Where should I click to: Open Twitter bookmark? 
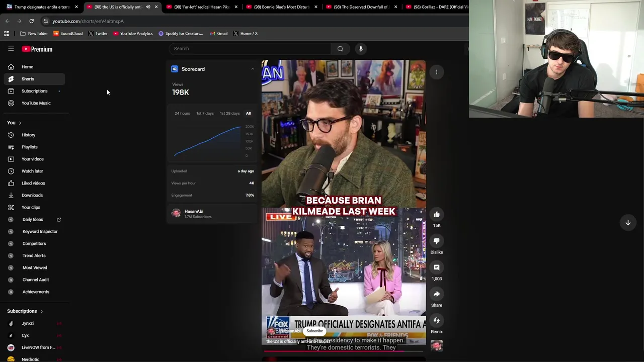tap(98, 33)
